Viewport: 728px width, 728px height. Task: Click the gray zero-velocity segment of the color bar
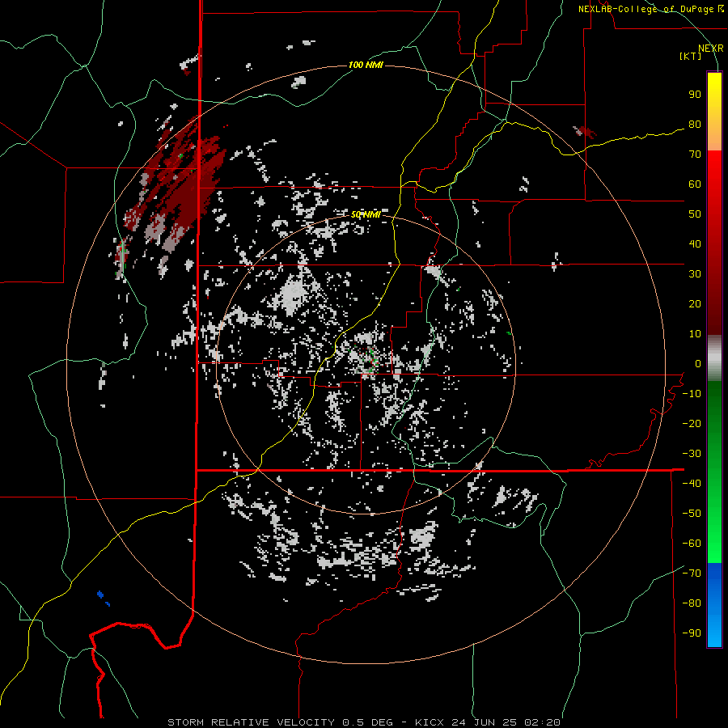click(x=714, y=358)
